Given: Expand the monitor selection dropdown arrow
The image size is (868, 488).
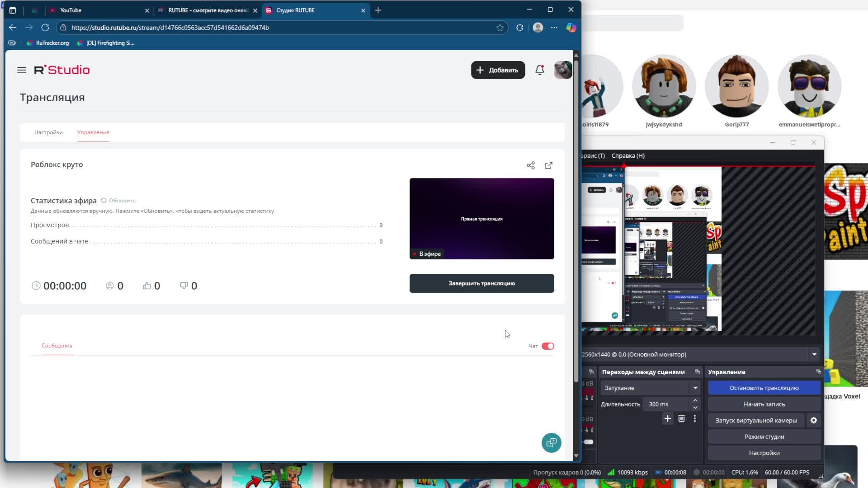Looking at the screenshot, I should point(814,354).
